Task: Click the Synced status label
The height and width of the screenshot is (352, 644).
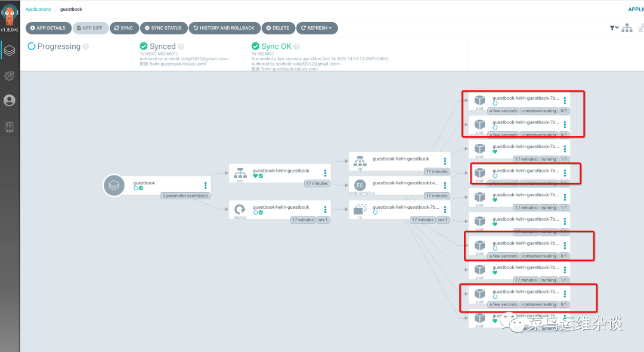Action: pos(162,47)
